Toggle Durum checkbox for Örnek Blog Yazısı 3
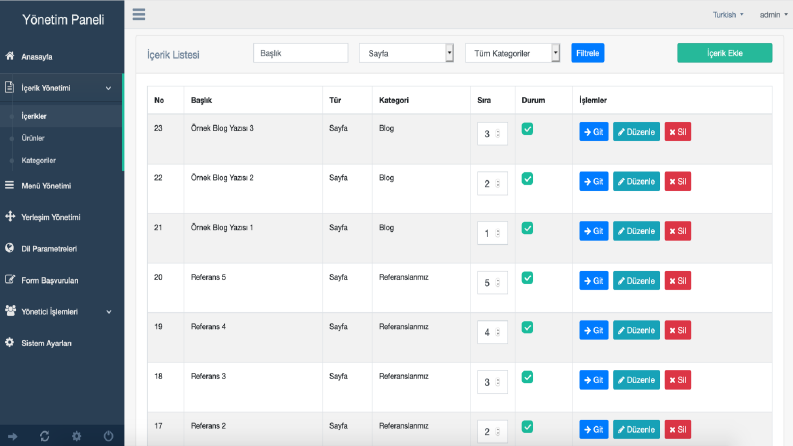Image resolution: width=793 pixels, height=446 pixels. coord(527,129)
